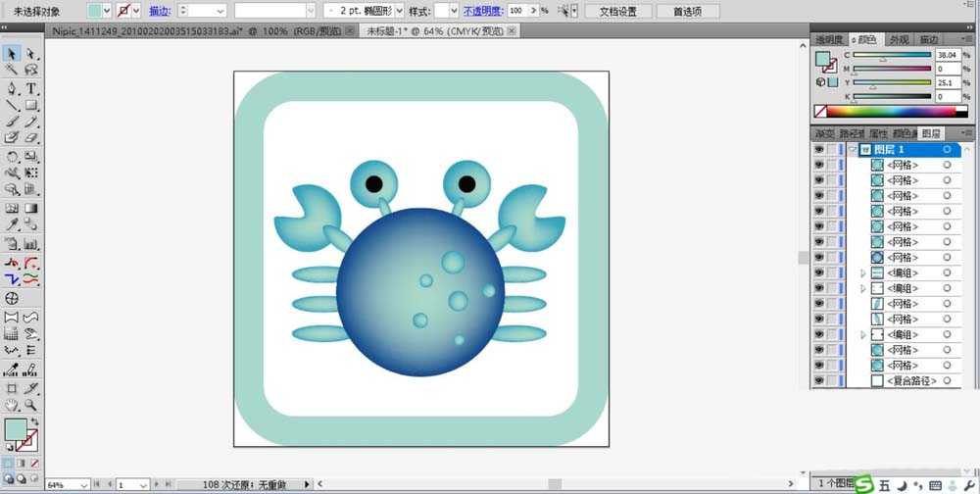Switch to the Nipic_1411249 document tab
The height and width of the screenshot is (494, 980).
(x=201, y=30)
